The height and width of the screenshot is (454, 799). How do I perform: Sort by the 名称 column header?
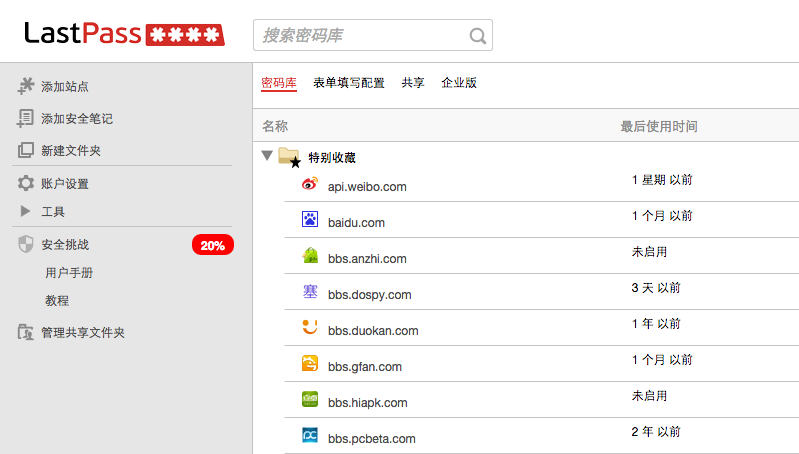pyautogui.click(x=275, y=126)
